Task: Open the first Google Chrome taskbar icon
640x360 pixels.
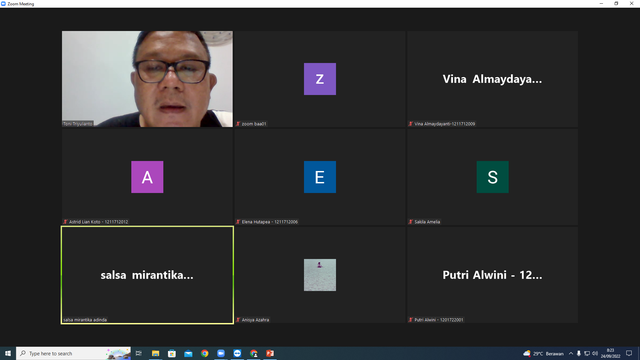Action: pyautogui.click(x=204, y=353)
